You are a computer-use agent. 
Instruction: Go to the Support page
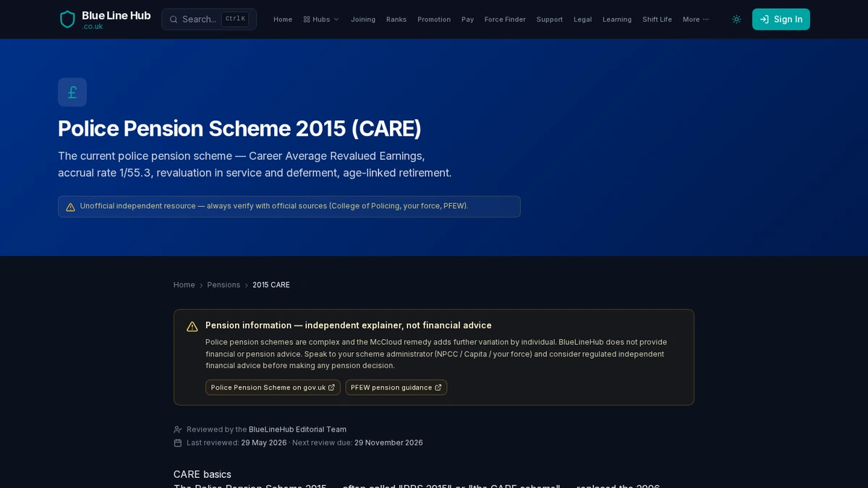click(x=550, y=20)
